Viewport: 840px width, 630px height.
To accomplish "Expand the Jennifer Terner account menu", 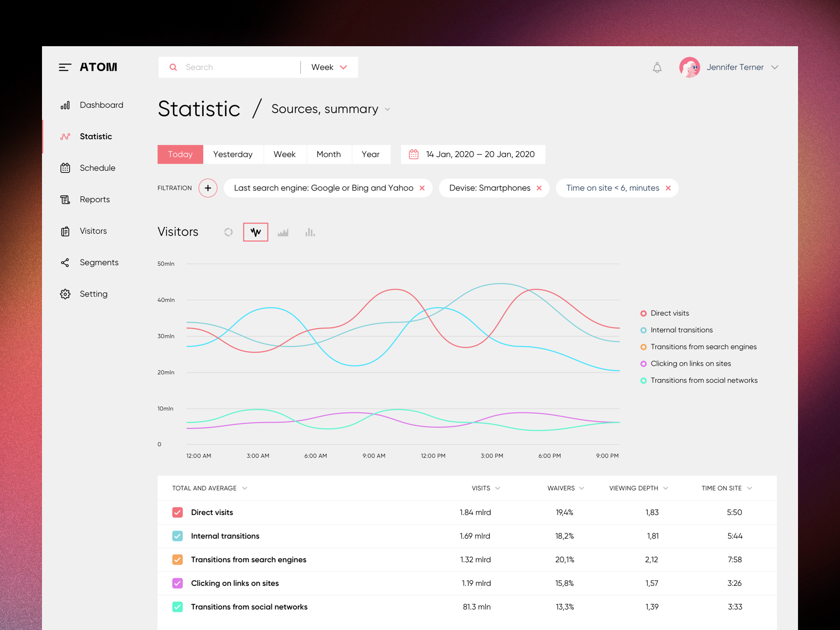I will click(x=774, y=67).
